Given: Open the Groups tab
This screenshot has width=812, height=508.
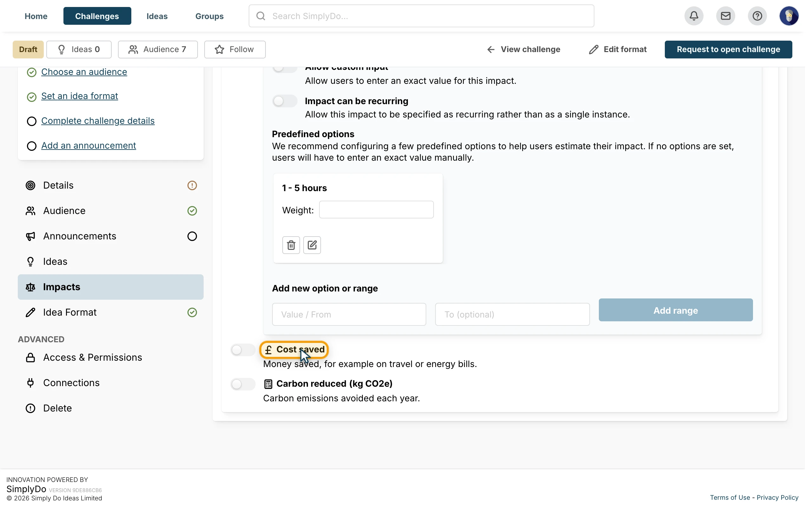Looking at the screenshot, I should [x=209, y=16].
